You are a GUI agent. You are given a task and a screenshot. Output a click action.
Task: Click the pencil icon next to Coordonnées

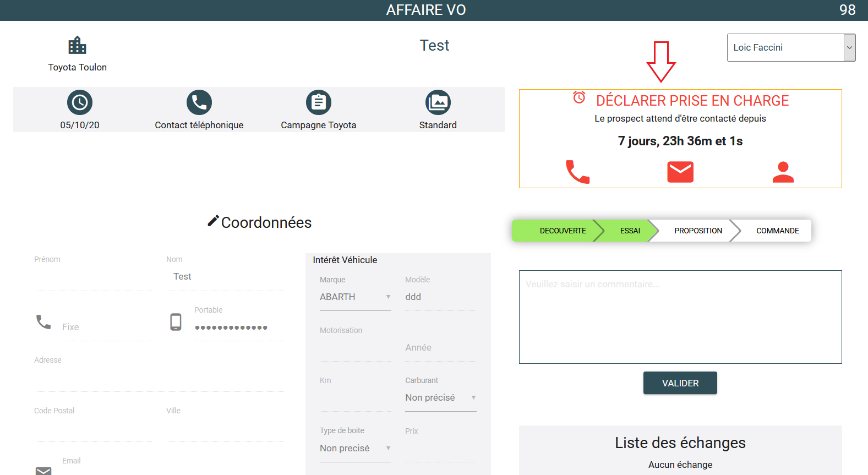coord(213,221)
